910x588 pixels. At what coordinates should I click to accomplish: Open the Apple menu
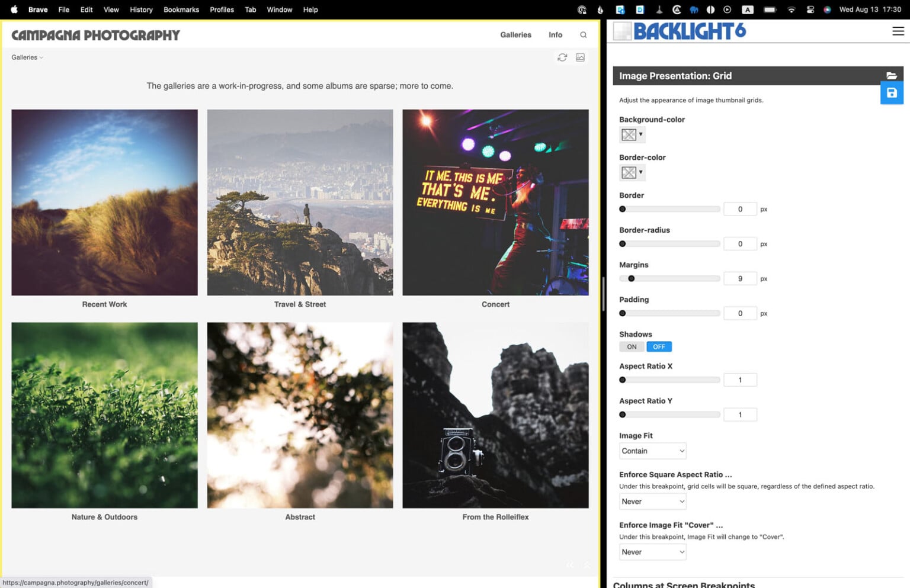point(13,9)
